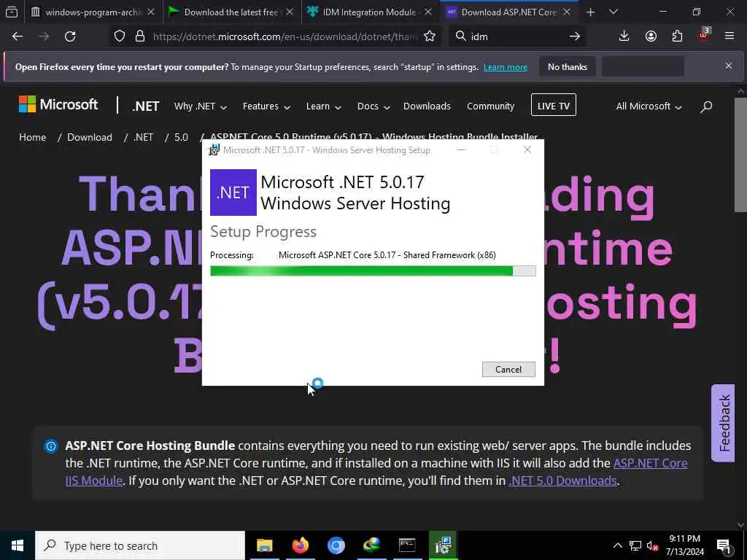This screenshot has height=560, width=747.
Task: Go to Download breadcrumb
Action: [x=90, y=137]
